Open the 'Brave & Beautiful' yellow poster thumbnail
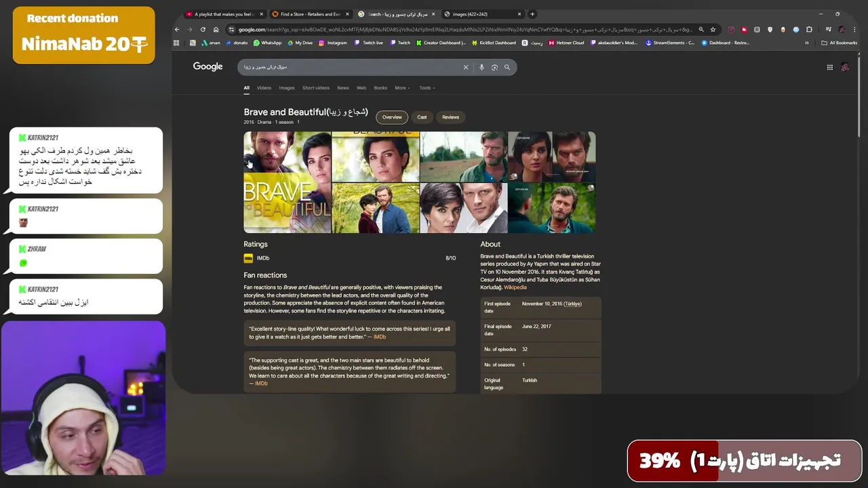The width and height of the screenshot is (868, 488). [288, 182]
